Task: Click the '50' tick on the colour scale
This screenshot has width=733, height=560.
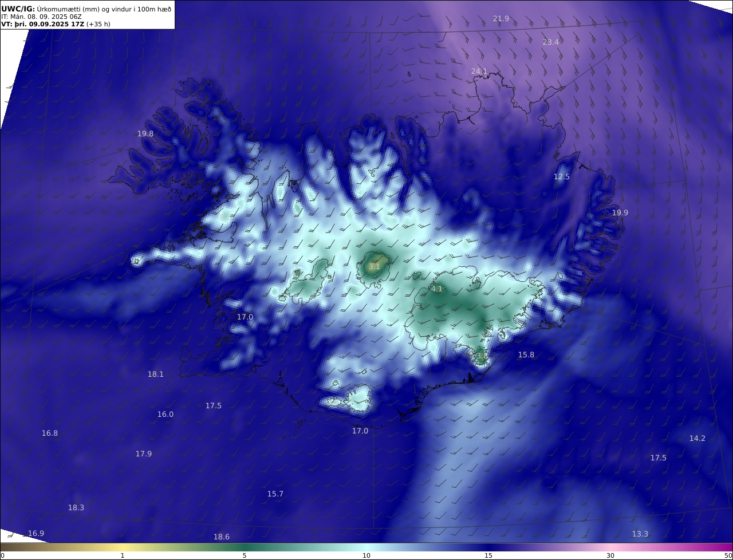Action: (728, 555)
